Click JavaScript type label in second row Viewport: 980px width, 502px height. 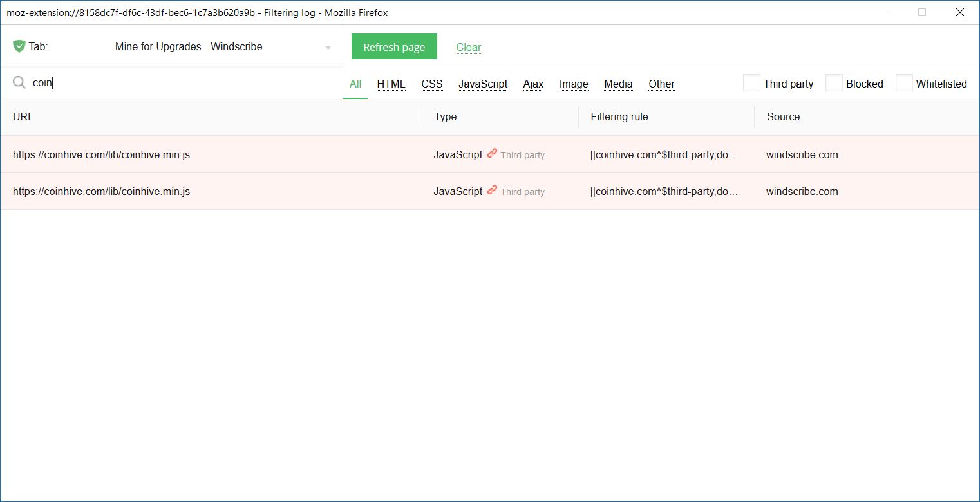(x=458, y=191)
